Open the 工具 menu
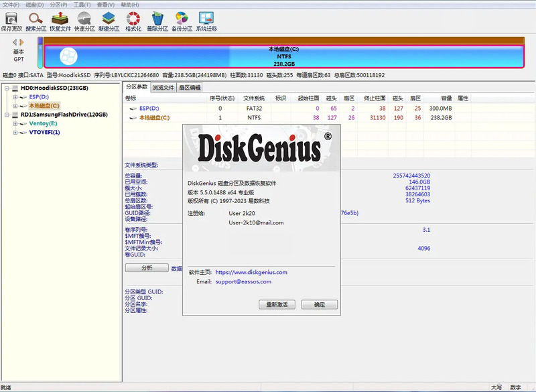Viewport: 536px width, 392px height. tap(82, 4)
